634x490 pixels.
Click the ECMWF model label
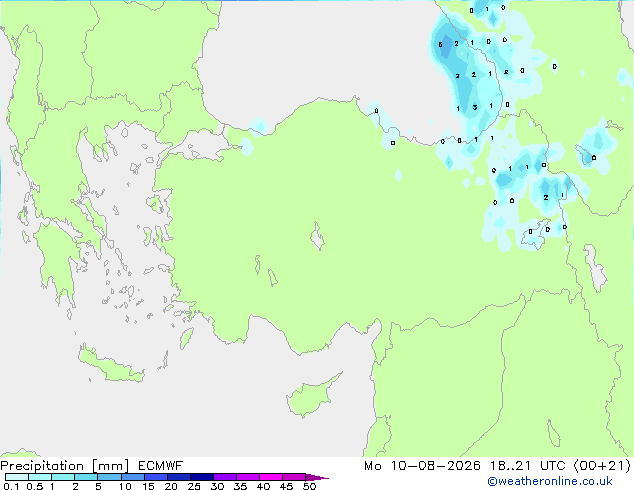(x=161, y=466)
